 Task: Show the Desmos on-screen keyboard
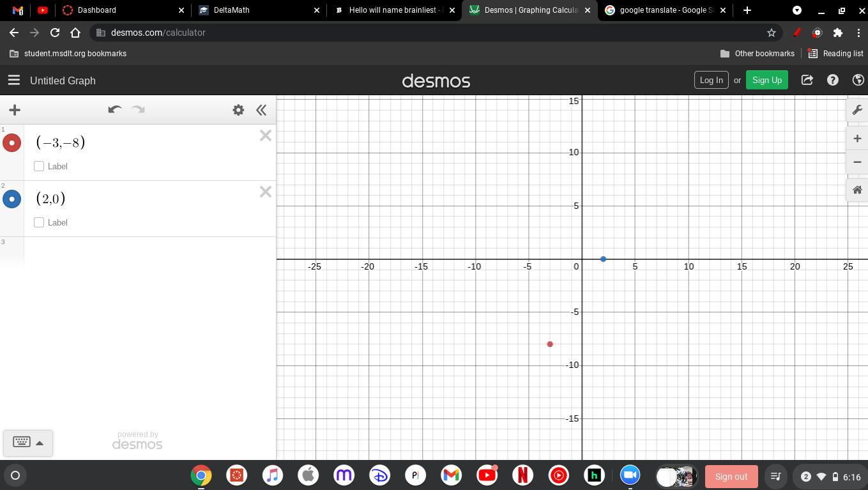pos(27,442)
